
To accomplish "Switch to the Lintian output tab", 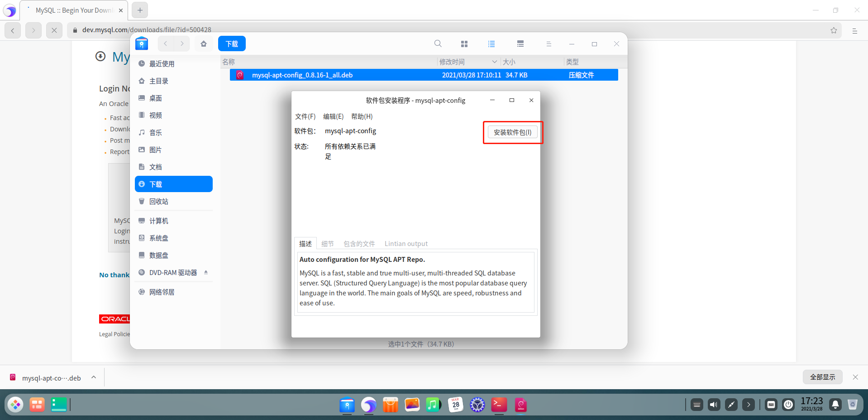I will pyautogui.click(x=406, y=244).
